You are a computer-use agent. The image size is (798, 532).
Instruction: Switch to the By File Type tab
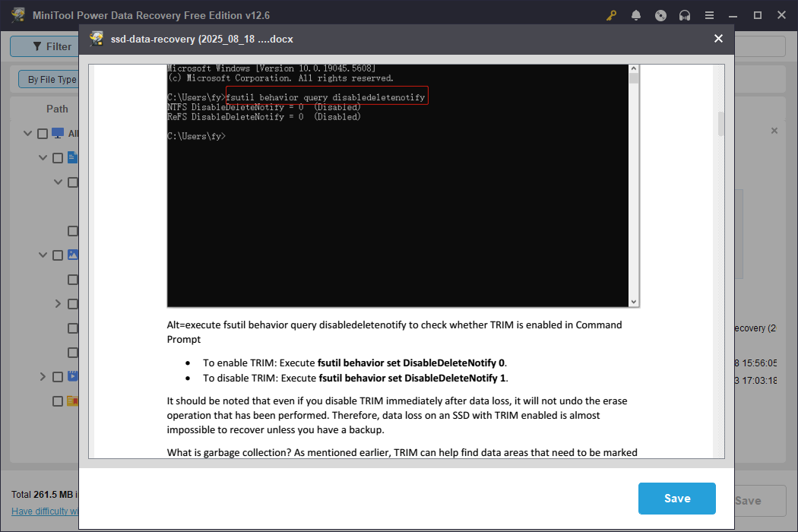point(49,78)
